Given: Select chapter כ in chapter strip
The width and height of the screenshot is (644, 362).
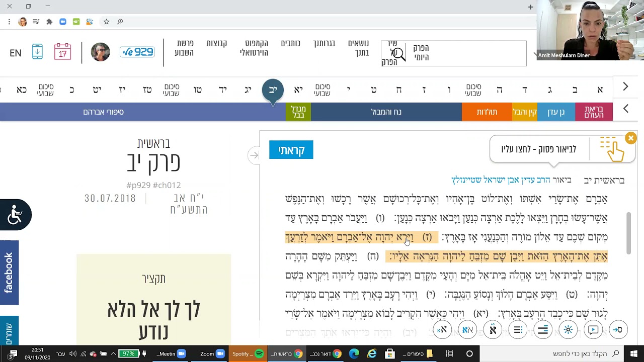Looking at the screenshot, I should coord(71,90).
